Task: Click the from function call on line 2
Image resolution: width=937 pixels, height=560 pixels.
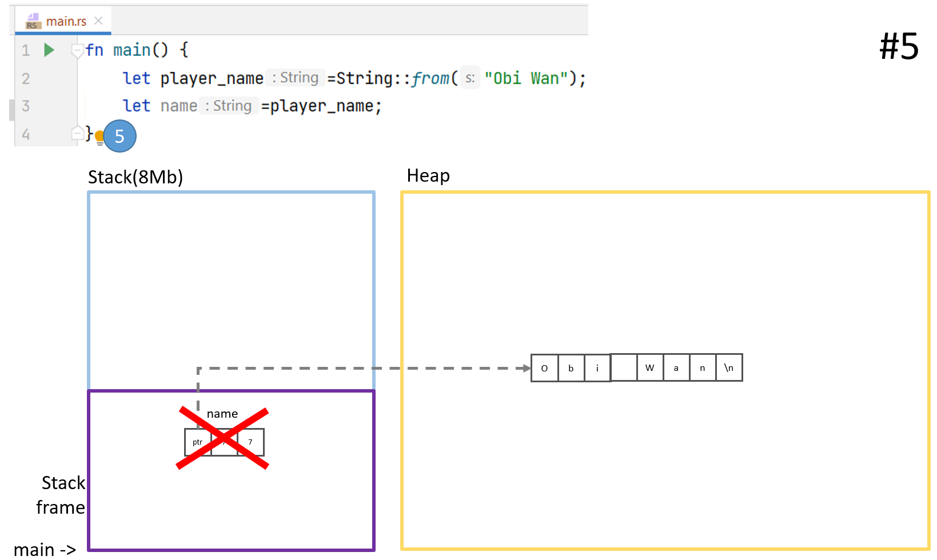Action: point(430,78)
